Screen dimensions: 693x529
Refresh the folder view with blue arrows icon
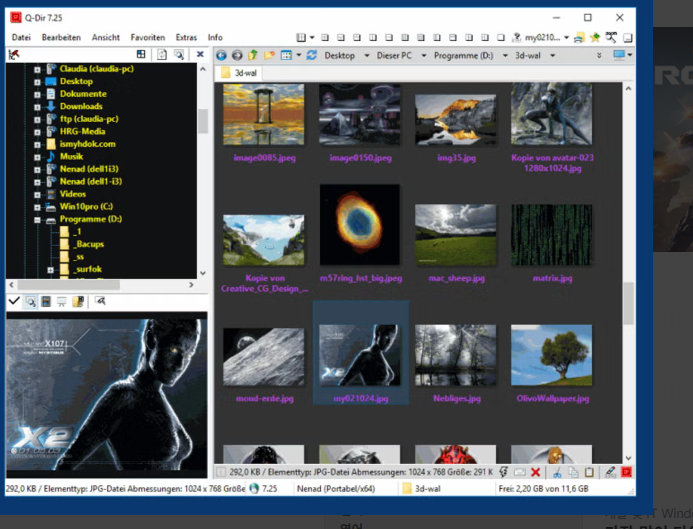(312, 55)
